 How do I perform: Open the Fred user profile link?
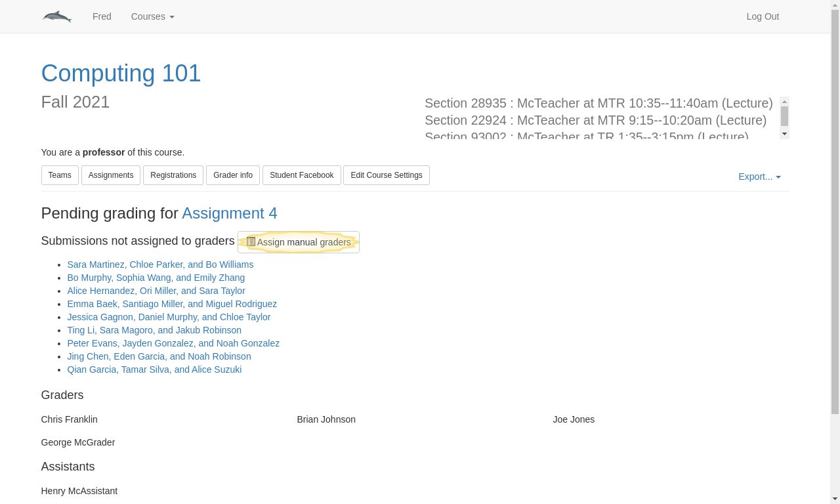tap(102, 16)
